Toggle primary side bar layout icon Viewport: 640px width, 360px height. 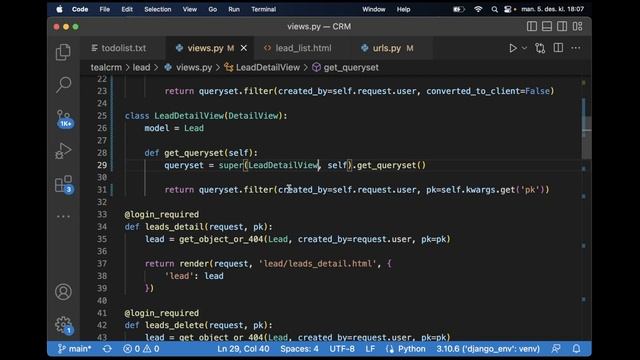[x=532, y=27]
